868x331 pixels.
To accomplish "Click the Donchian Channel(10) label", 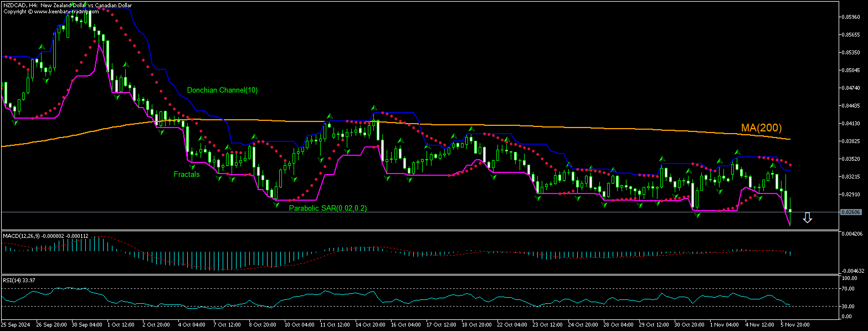I will [222, 90].
